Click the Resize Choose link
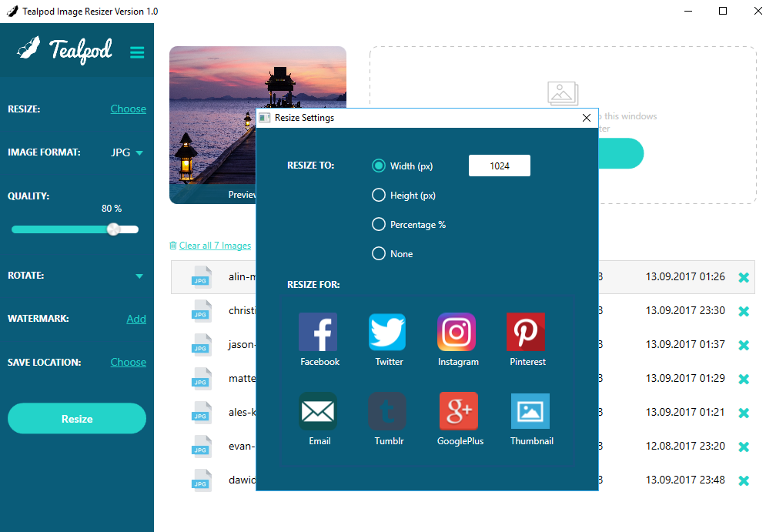The width and height of the screenshot is (776, 532). click(128, 109)
